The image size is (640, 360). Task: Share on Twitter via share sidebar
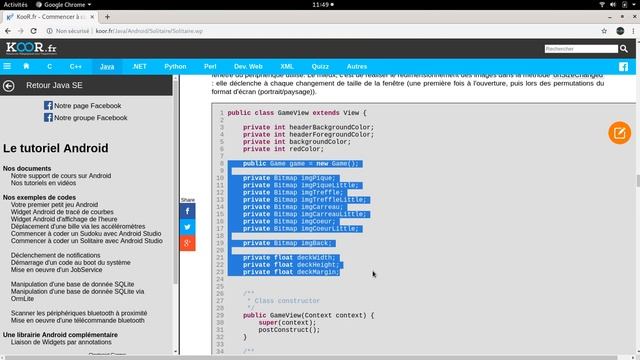187,227
